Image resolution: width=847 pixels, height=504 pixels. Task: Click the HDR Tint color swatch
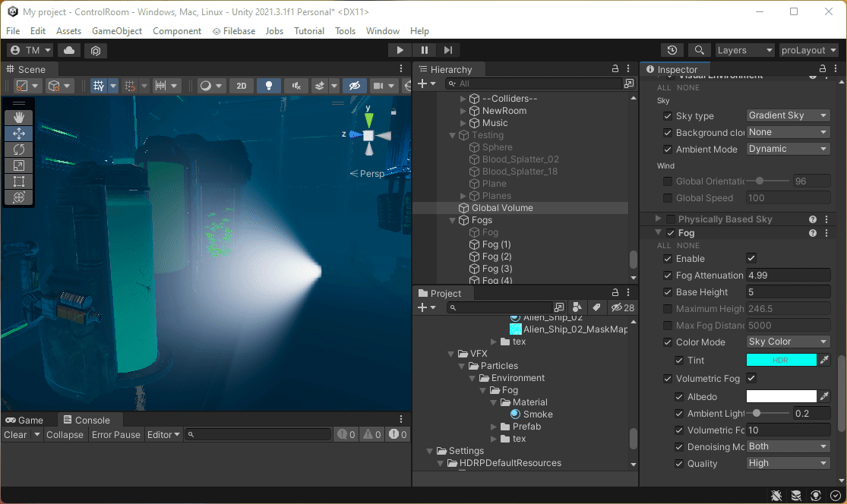coord(781,361)
